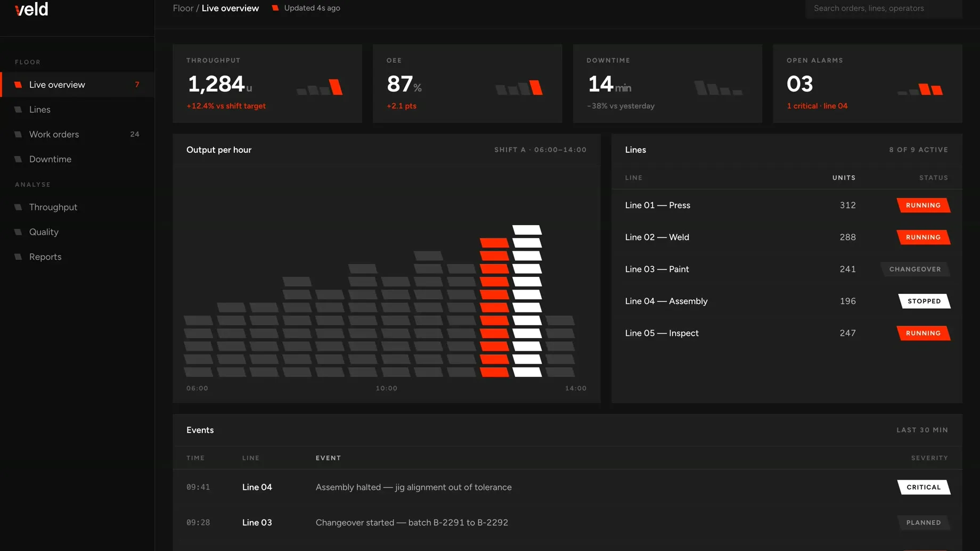This screenshot has width=980, height=551.
Task: Click the RUNNING badge for Line 05
Action: (x=924, y=333)
